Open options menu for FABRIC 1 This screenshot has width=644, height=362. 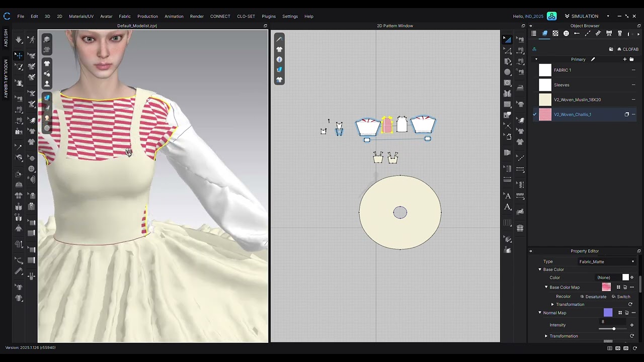[x=633, y=70]
